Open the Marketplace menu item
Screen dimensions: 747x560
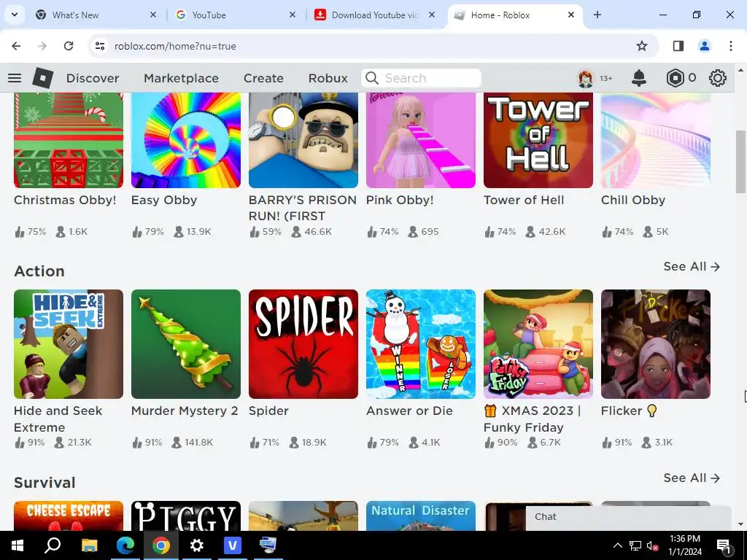click(x=181, y=78)
